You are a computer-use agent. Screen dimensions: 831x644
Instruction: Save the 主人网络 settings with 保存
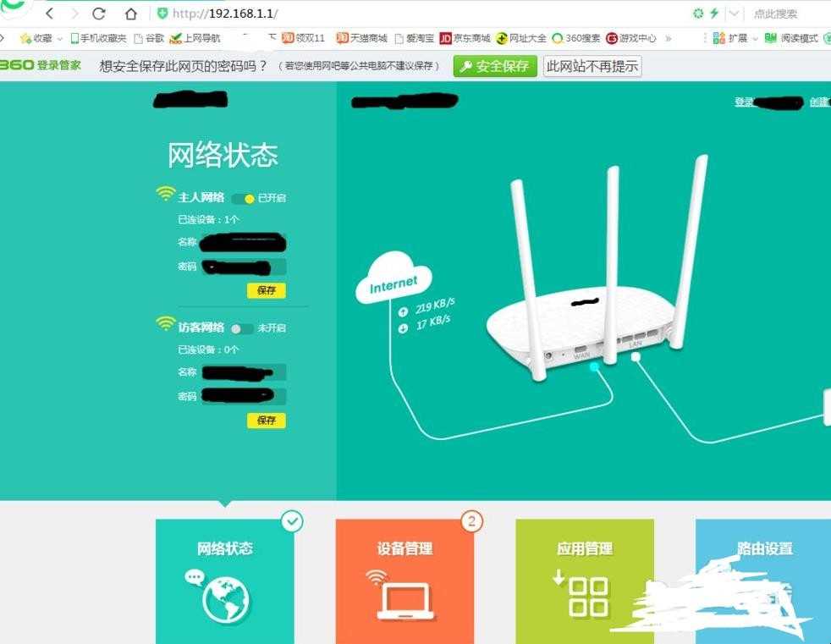pyautogui.click(x=266, y=290)
